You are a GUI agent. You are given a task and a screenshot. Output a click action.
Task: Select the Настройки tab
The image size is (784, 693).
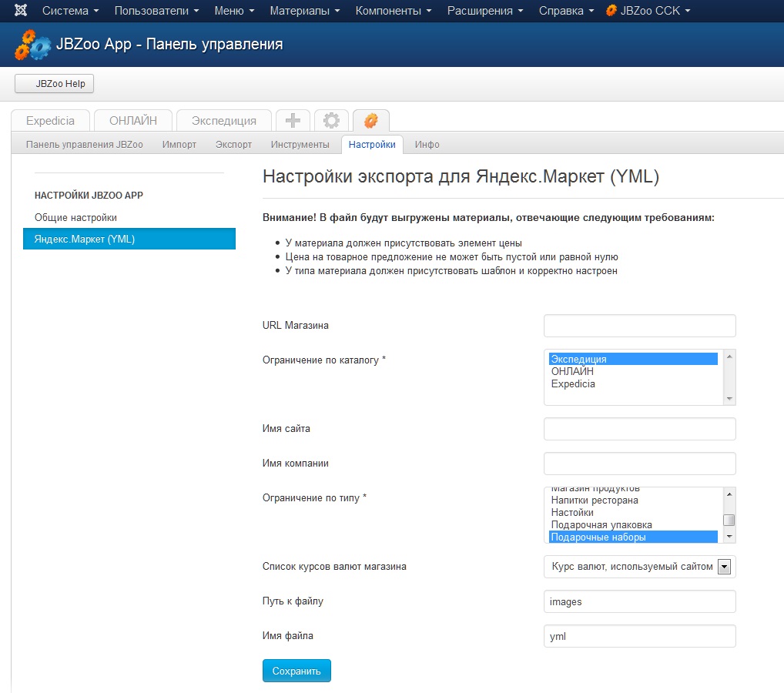point(372,145)
